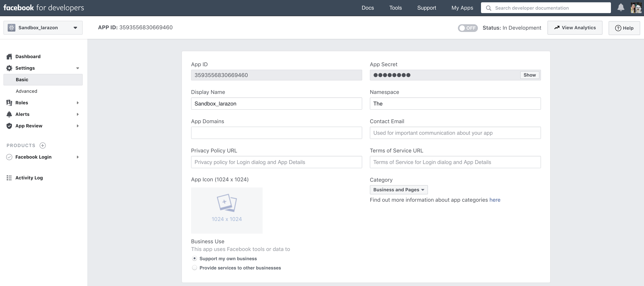Screen dimensions: 644x286
Task: Click into the Contact Email field
Action: 455,133
